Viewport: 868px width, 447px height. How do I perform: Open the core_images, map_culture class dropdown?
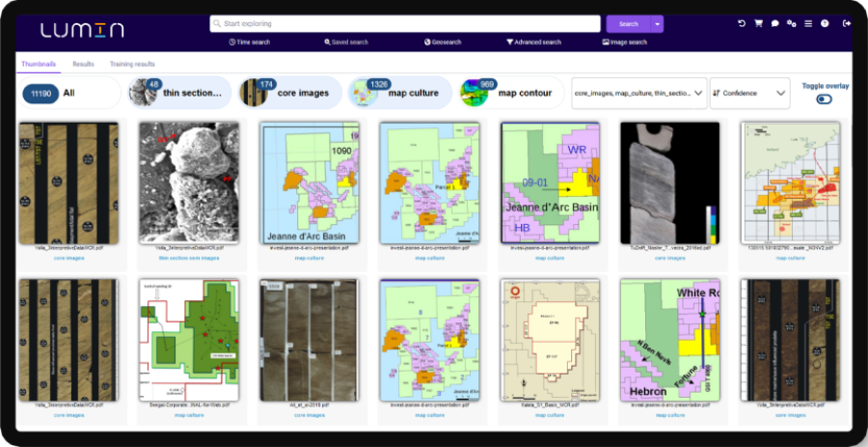pos(638,93)
